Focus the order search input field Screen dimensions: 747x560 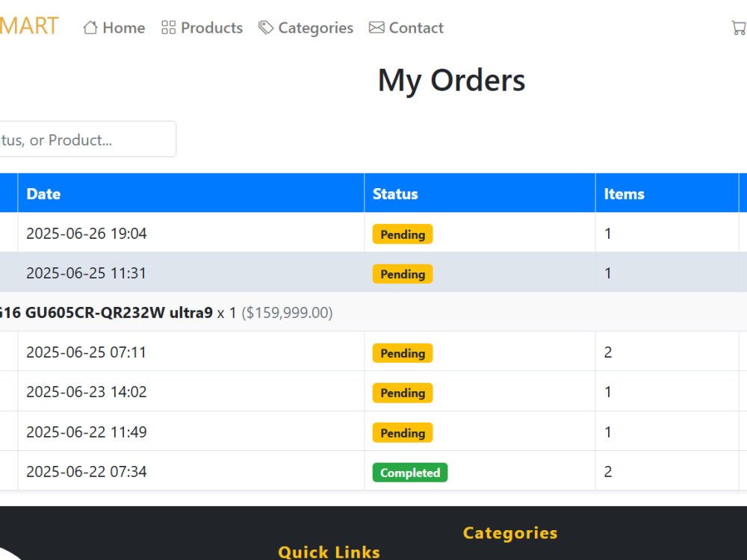(87, 139)
